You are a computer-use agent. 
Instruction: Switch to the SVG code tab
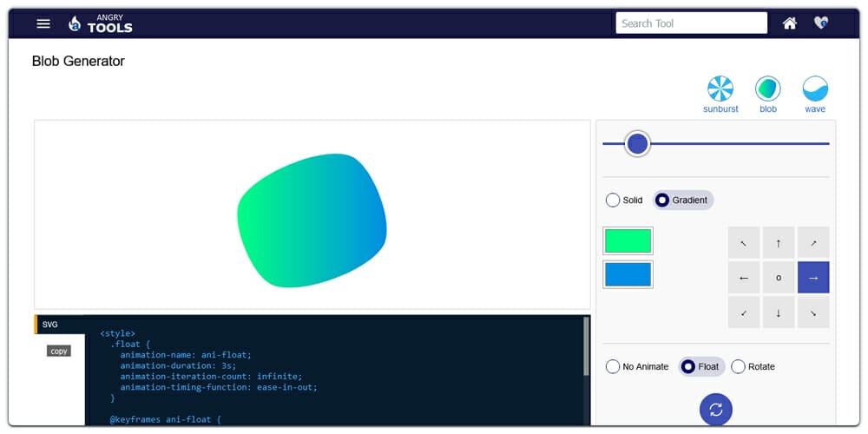point(50,325)
